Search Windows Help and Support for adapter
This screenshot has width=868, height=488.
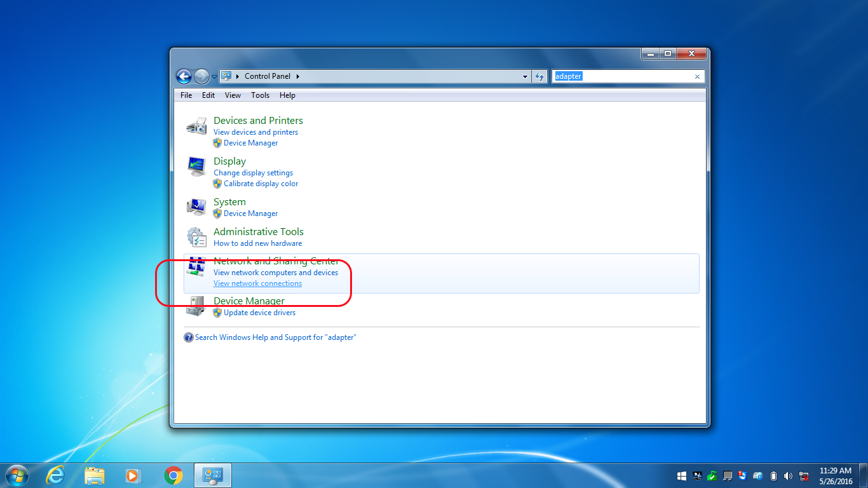(276, 337)
